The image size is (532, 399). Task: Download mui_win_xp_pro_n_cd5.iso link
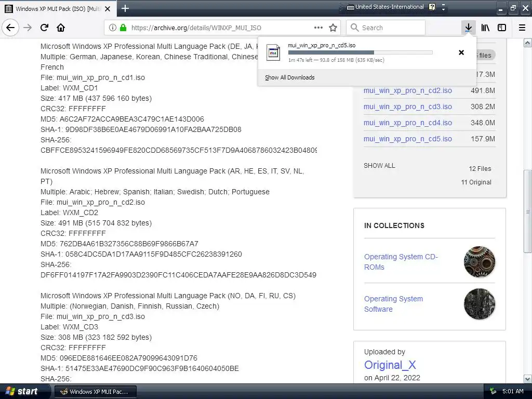coord(407,139)
